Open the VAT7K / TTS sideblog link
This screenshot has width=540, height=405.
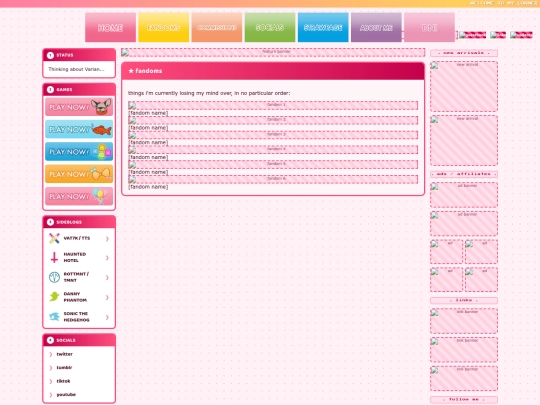77,238
